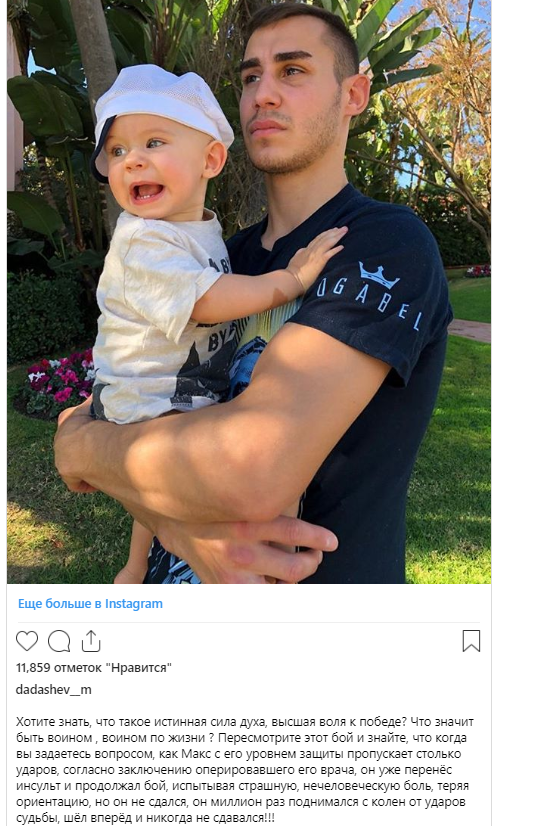Open comments via the speech bubble icon

(59, 641)
